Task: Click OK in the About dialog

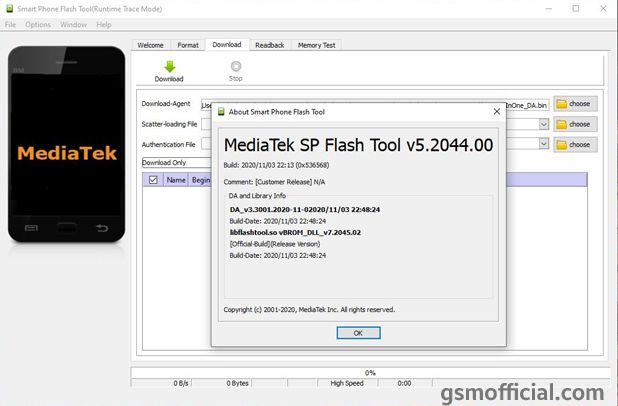Action: [358, 333]
